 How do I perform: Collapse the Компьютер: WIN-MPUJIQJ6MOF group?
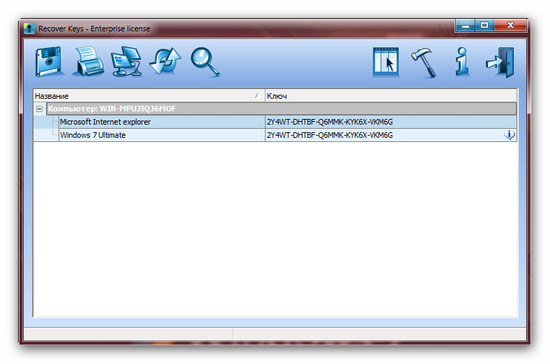pos(39,109)
